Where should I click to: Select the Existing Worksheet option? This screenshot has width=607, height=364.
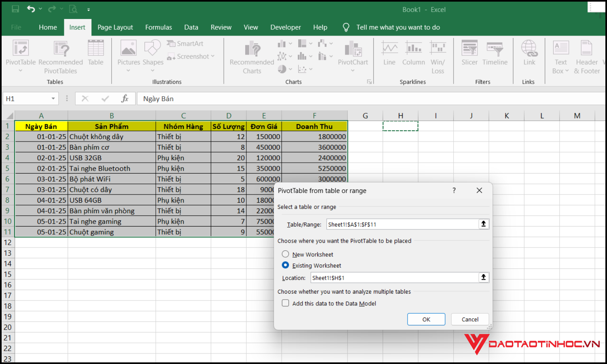coord(286,265)
